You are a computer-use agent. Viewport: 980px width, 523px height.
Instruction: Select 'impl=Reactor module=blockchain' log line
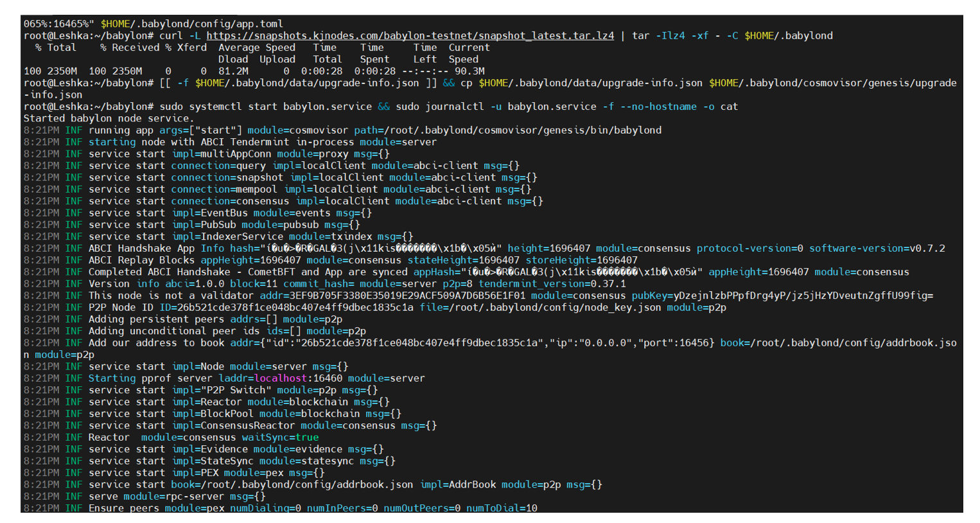207,402
